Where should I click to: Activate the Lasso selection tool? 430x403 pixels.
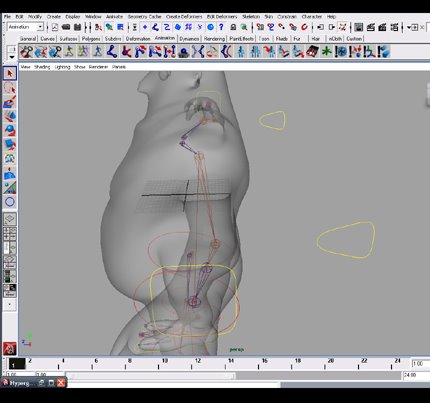tap(10, 88)
